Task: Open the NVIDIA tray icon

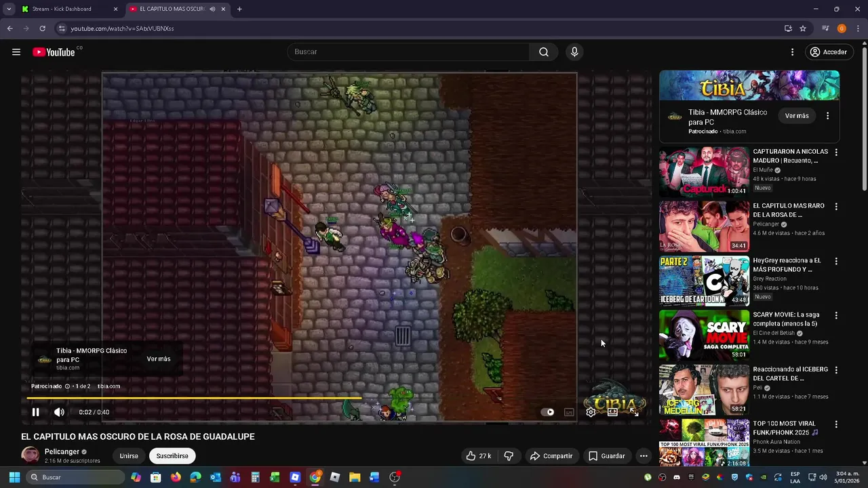Action: [764, 477]
